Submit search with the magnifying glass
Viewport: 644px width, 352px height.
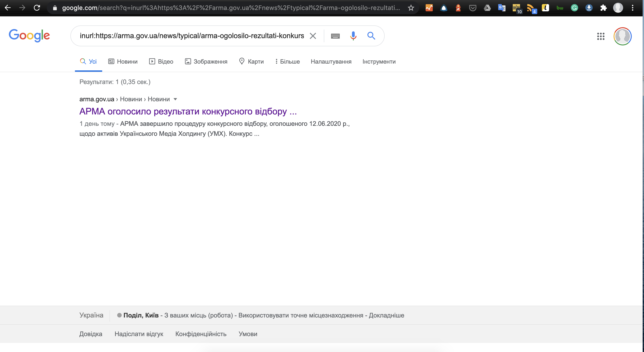371,36
